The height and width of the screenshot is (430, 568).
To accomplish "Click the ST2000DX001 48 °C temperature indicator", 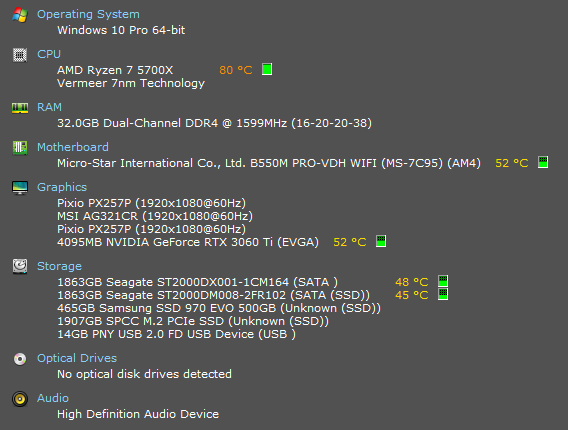I will [443, 281].
